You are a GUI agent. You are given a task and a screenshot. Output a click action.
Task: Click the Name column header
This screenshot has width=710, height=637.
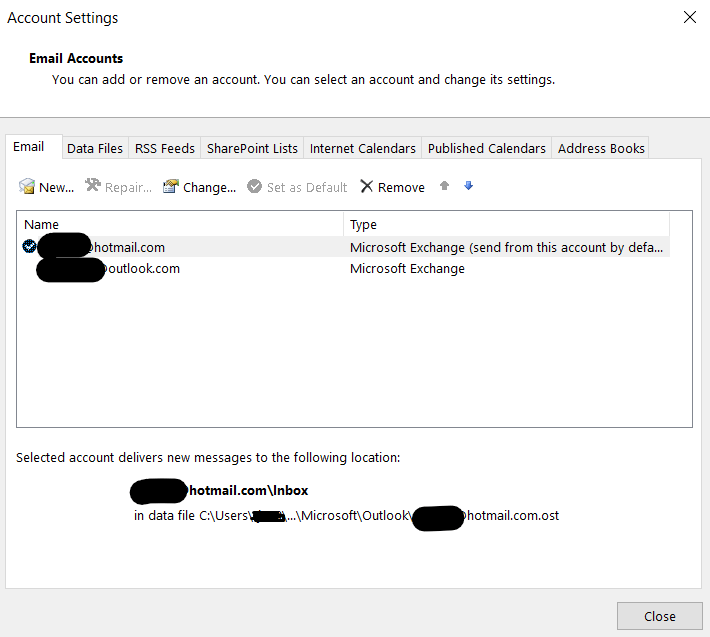click(x=180, y=224)
